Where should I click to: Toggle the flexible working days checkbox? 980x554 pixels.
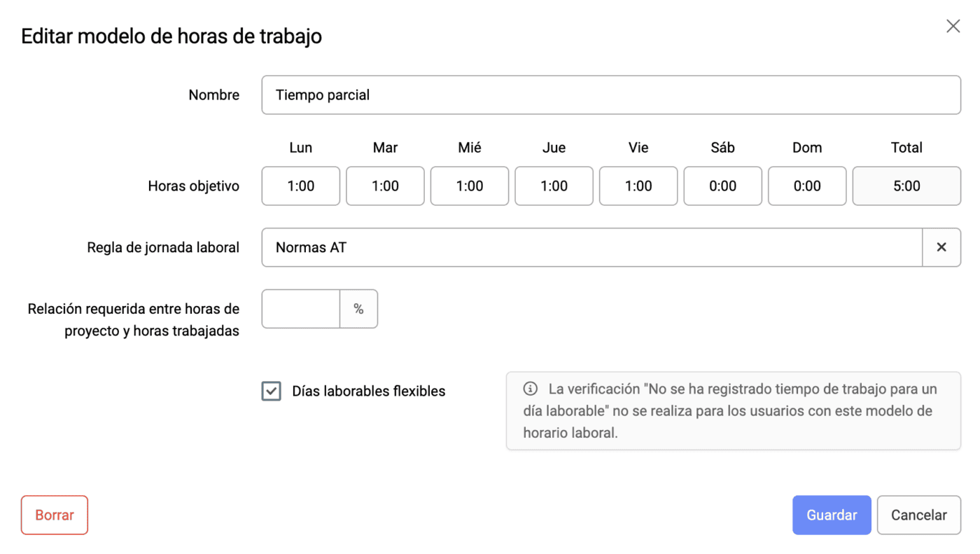271,391
